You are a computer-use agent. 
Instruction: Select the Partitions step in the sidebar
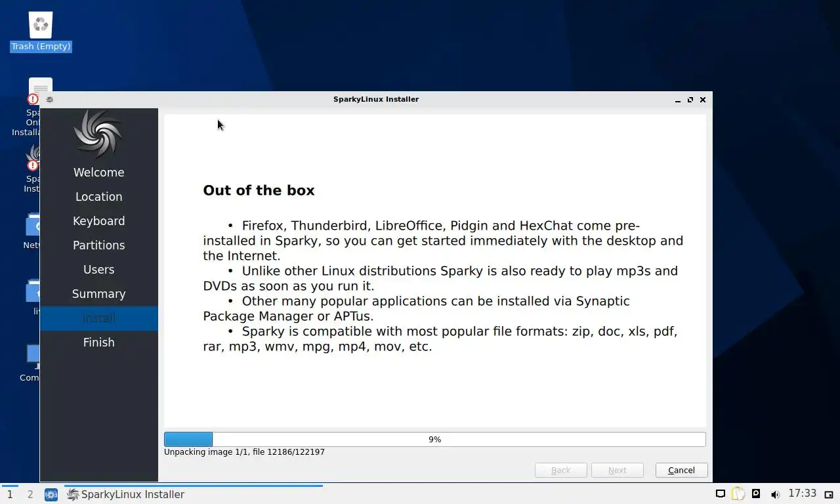coord(98,245)
